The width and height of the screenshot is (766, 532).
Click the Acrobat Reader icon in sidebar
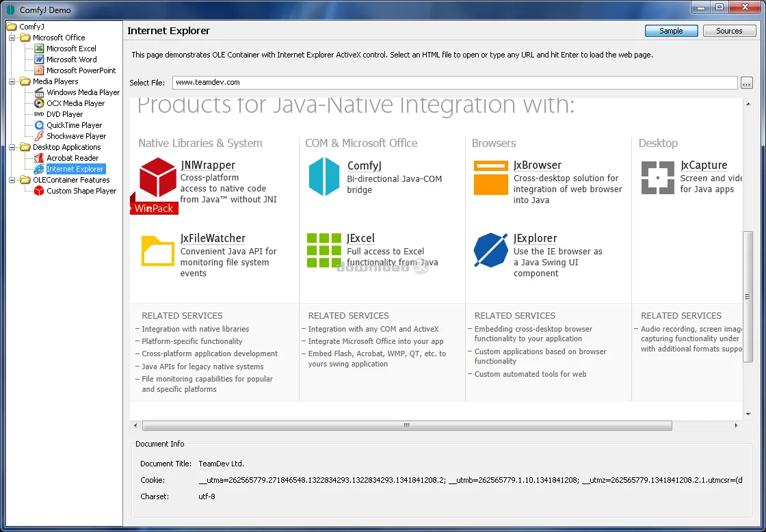pyautogui.click(x=39, y=158)
